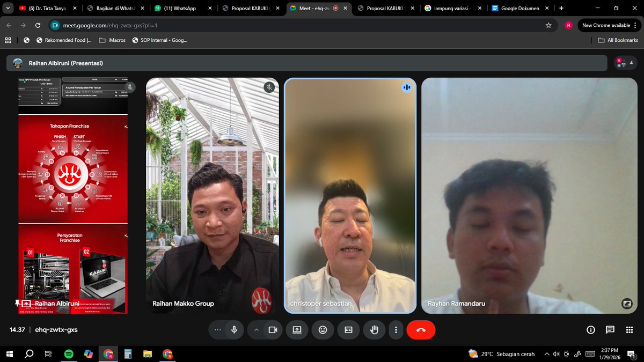Open Windows Start menu
This screenshot has width=644, height=362.
(10, 354)
